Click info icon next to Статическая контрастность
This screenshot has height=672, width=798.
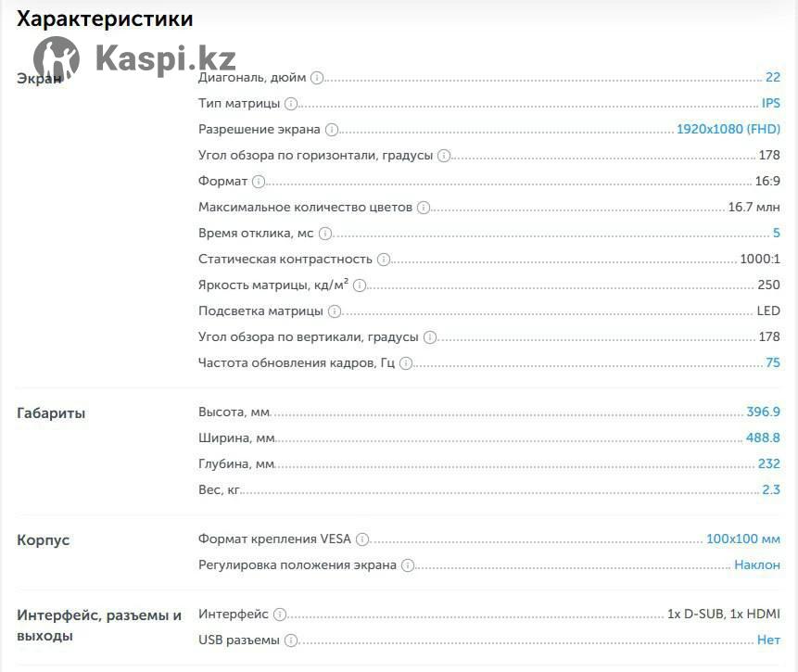pos(384,260)
